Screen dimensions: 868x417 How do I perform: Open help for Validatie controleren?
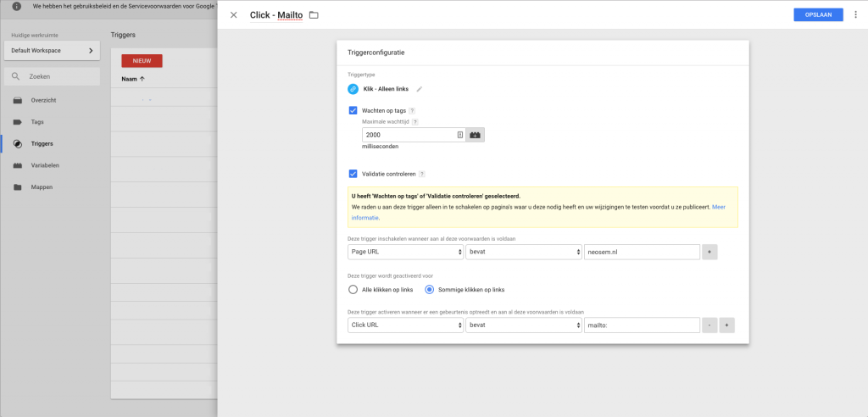422,174
